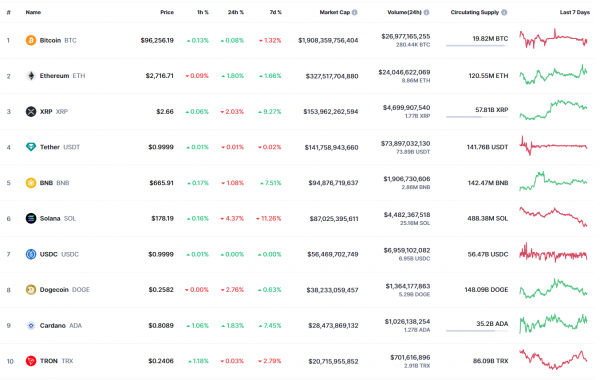The image size is (600, 380).
Task: Click the XRP black logo icon
Action: tap(31, 111)
